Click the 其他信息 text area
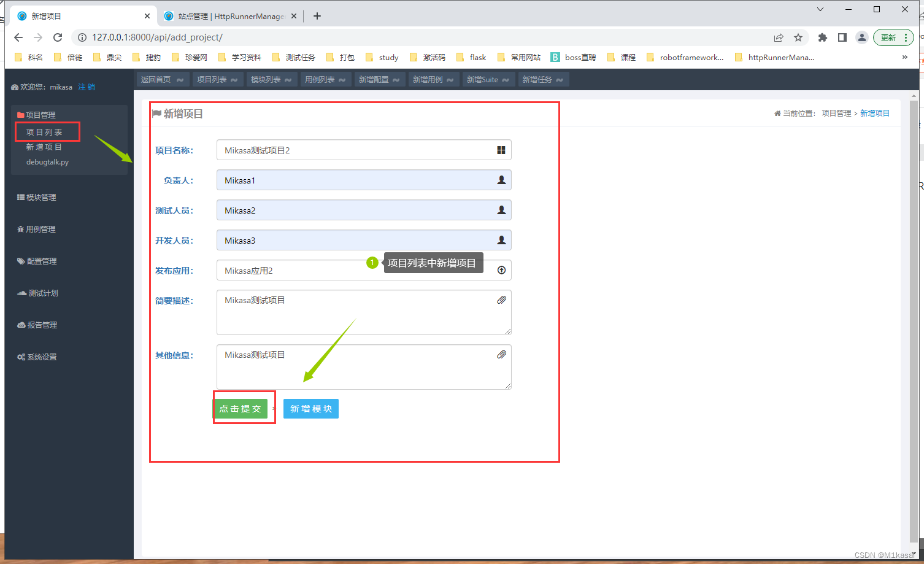924x564 pixels. pyautogui.click(x=364, y=367)
